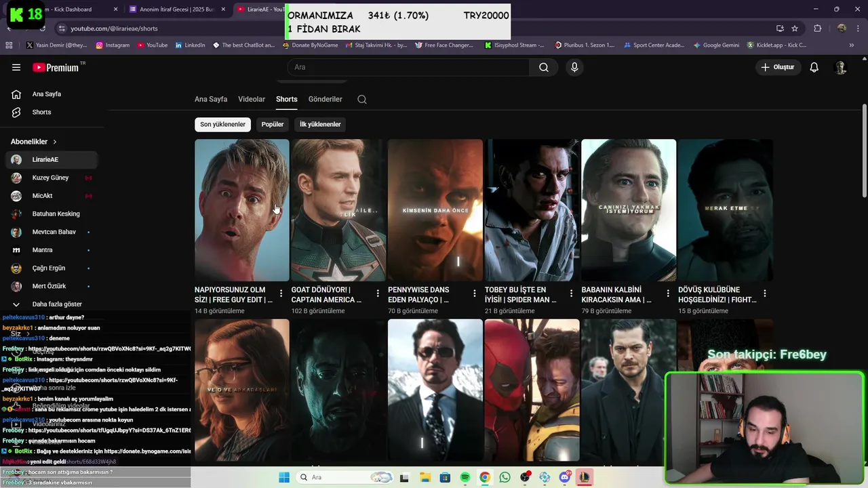Open Microsoft Store from the taskbar
This screenshot has height=488, width=868.
click(445, 477)
